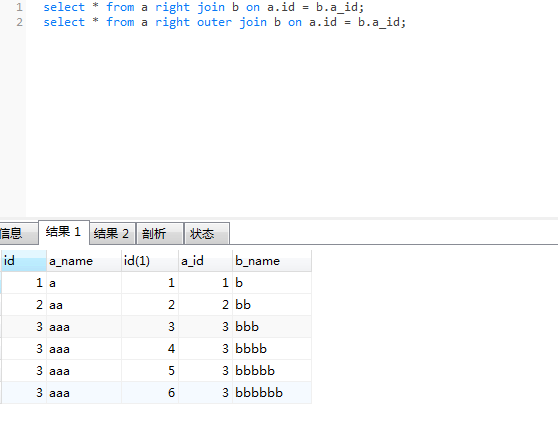Image resolution: width=558 pixels, height=437 pixels.
Task: Click the id column header
Action: (x=24, y=261)
